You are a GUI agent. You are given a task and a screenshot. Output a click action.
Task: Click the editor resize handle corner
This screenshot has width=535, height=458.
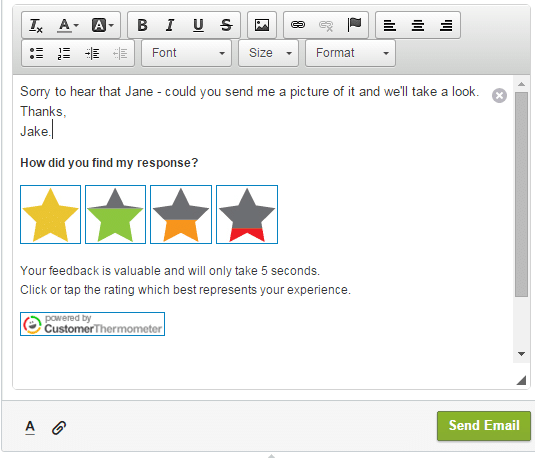coord(521,380)
